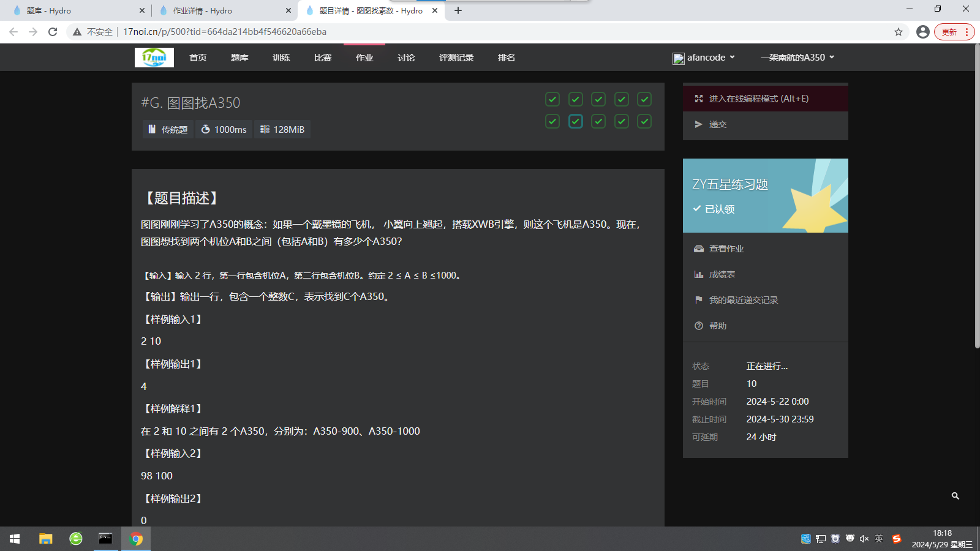
Task: Open the Chrome profile avatar
Action: [x=923, y=32]
